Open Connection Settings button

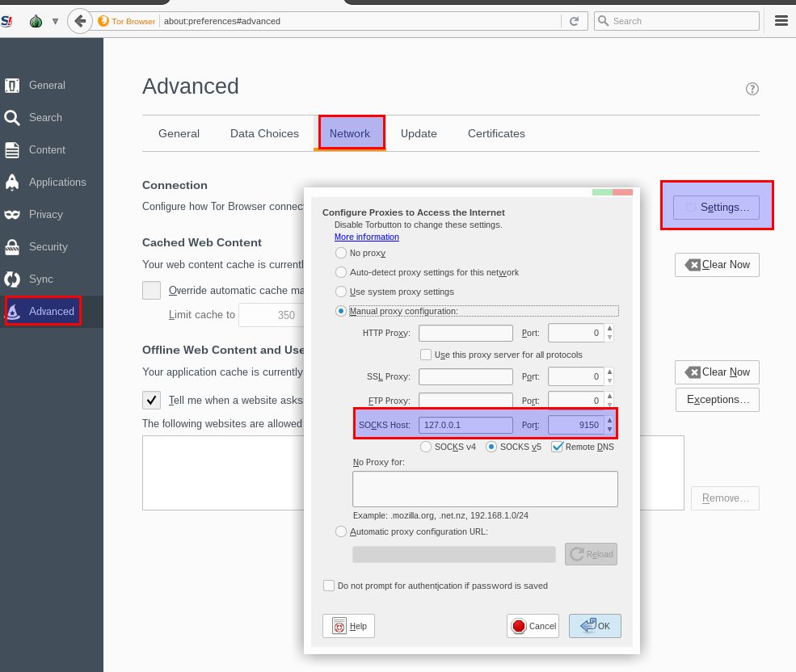(716, 208)
